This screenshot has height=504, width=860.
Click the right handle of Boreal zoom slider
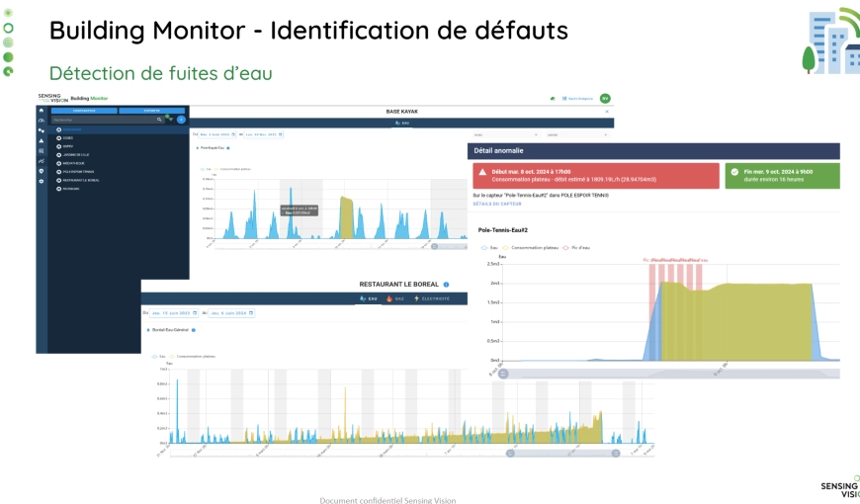[x=616, y=453]
